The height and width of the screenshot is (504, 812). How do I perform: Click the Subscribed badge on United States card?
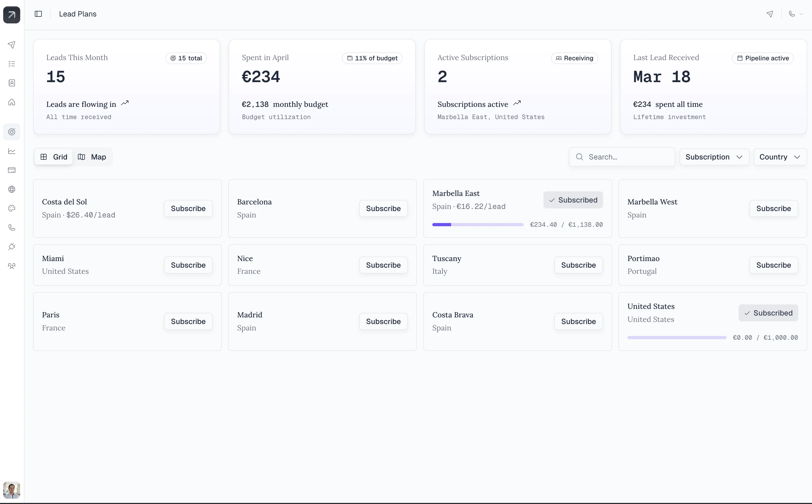click(768, 313)
